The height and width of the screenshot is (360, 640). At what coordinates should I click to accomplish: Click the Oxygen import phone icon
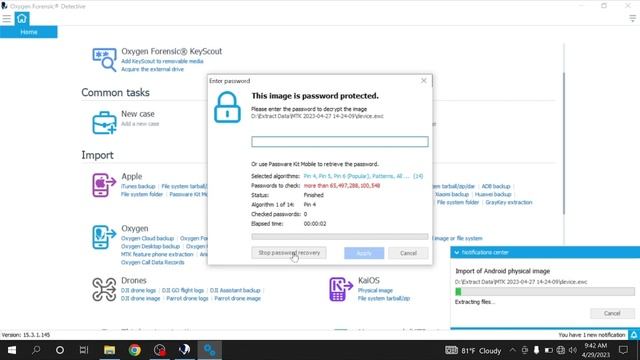[x=104, y=237]
